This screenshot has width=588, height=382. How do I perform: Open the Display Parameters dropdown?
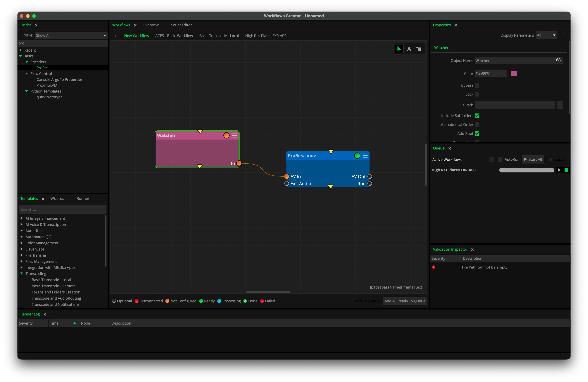click(x=546, y=35)
